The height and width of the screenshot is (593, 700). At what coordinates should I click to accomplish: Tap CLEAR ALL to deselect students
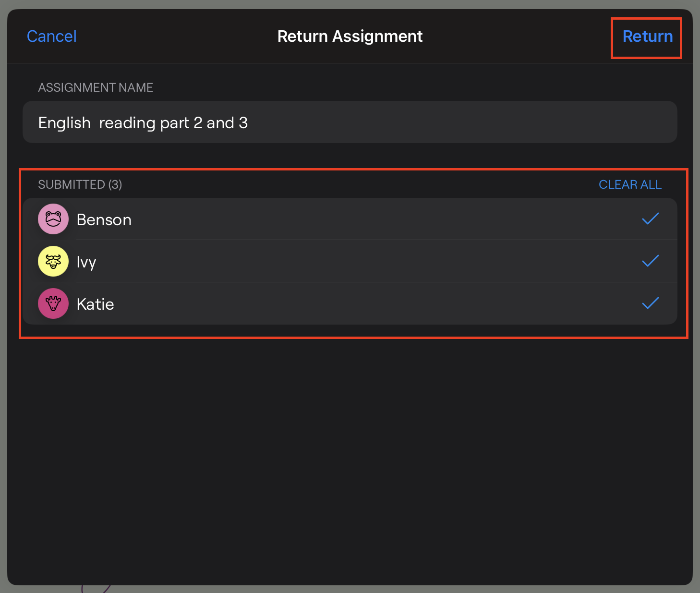[x=630, y=184]
